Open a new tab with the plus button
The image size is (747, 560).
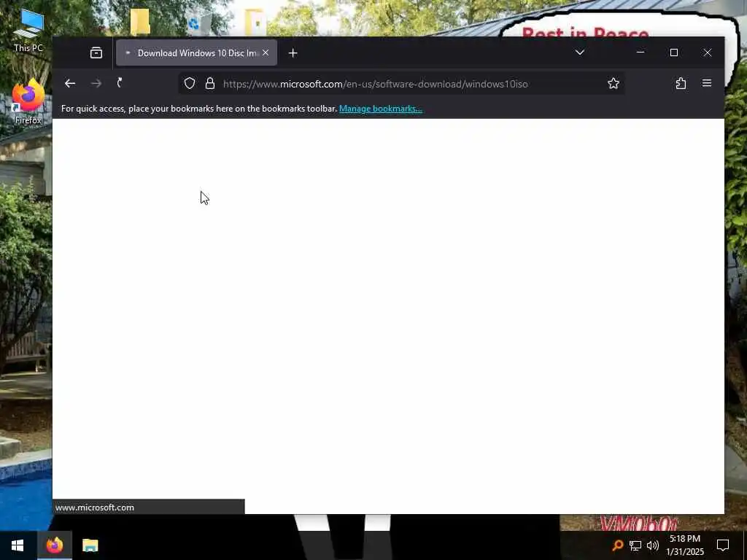(293, 52)
